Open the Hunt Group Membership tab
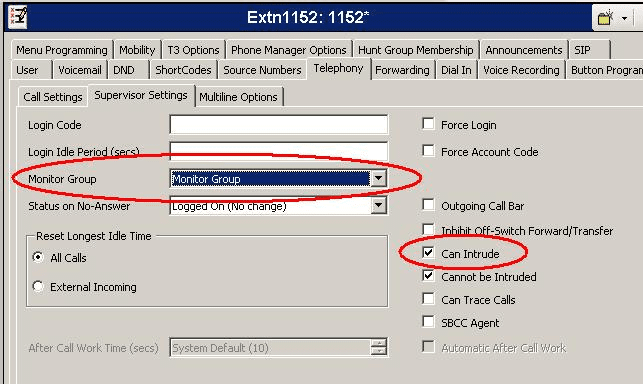643x384 pixels. 416,50
